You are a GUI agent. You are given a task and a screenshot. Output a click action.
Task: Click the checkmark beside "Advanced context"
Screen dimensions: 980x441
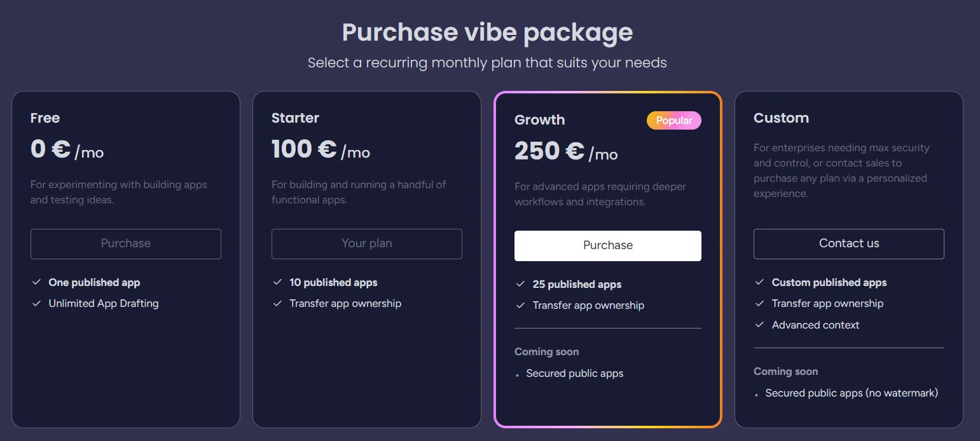pyautogui.click(x=759, y=325)
